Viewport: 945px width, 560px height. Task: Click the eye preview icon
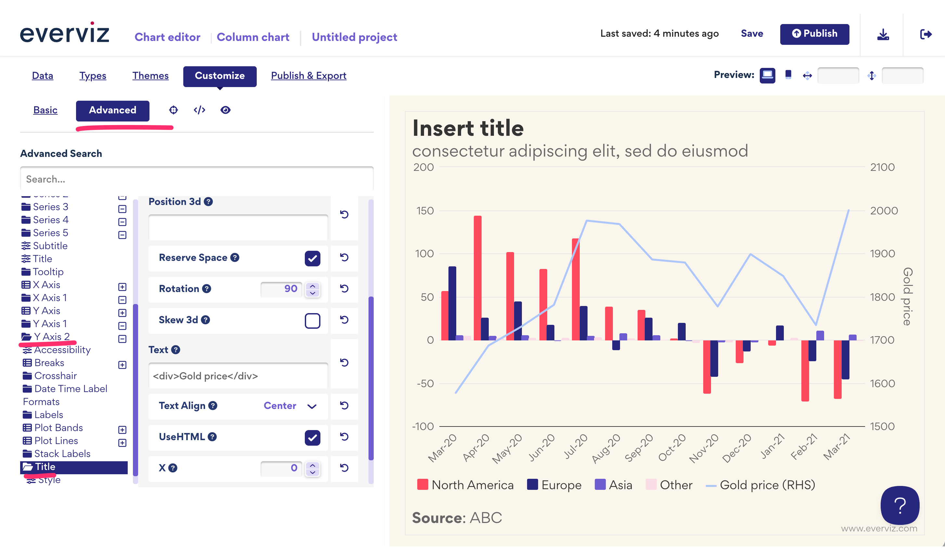click(x=225, y=110)
